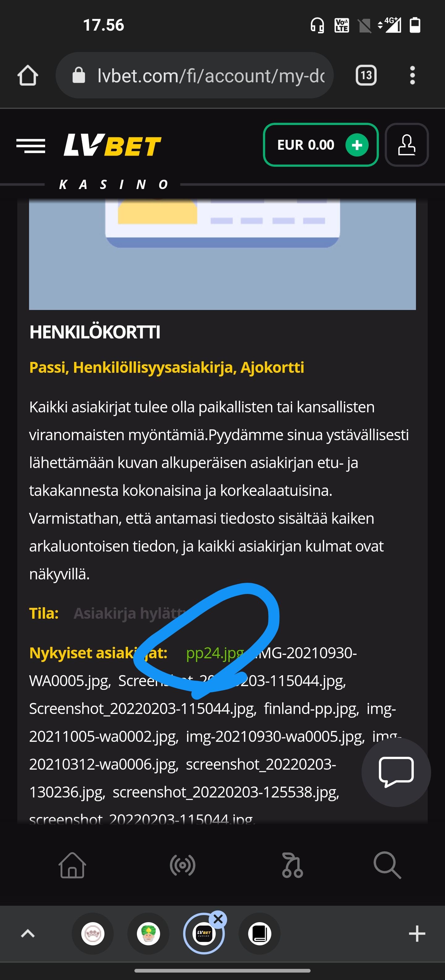Close the active LVBET tab
The image size is (445, 980).
pyautogui.click(x=218, y=919)
